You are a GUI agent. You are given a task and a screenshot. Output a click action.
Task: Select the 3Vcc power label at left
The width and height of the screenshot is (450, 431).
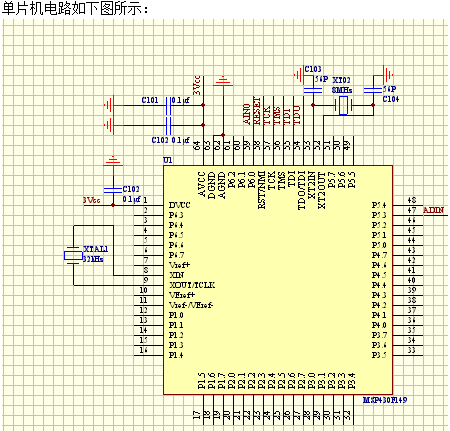pos(91,200)
